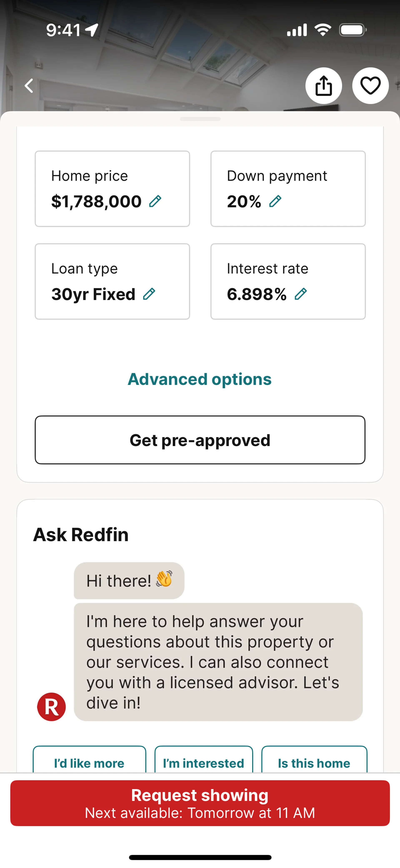Favorite this home with heart icon
The height and width of the screenshot is (868, 400).
(370, 86)
